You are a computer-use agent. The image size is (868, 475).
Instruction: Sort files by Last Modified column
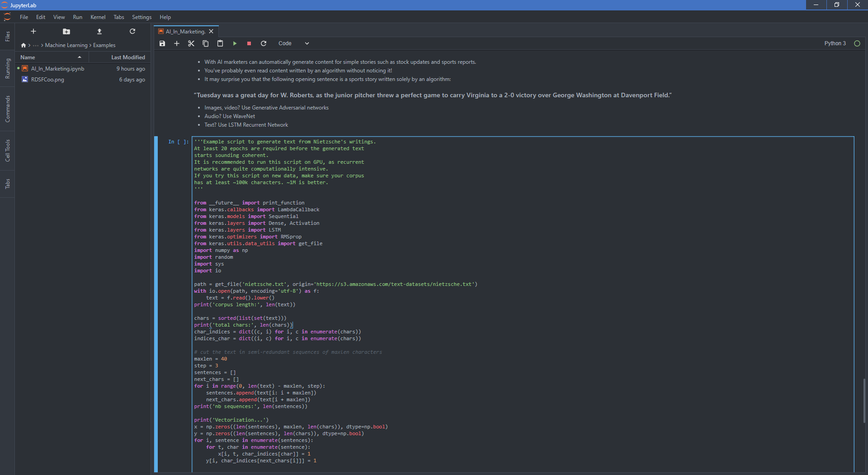tap(119, 57)
